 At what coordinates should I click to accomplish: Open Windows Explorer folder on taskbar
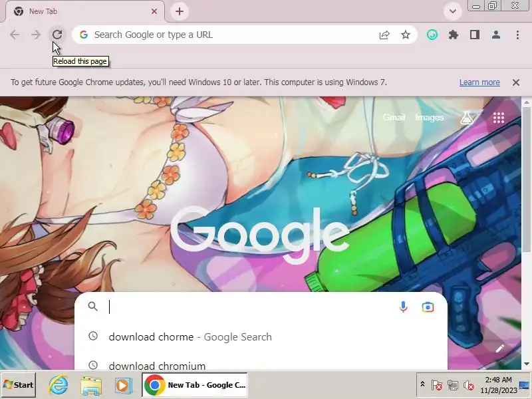tap(91, 385)
